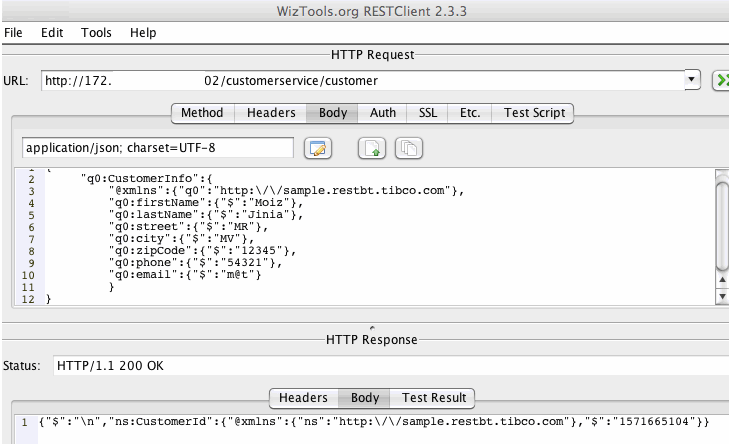Select the SSL tab
Viewport: 729px width, 444px height.
(x=428, y=113)
